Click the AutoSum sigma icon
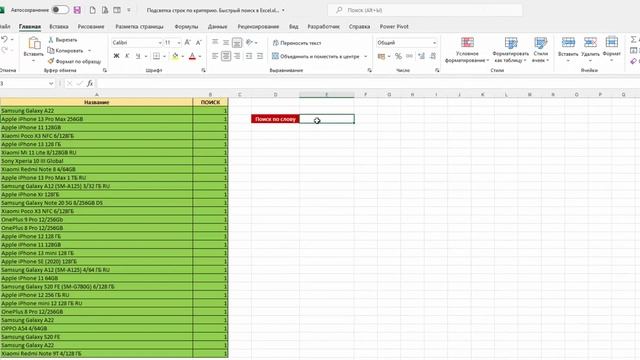 [x=633, y=40]
